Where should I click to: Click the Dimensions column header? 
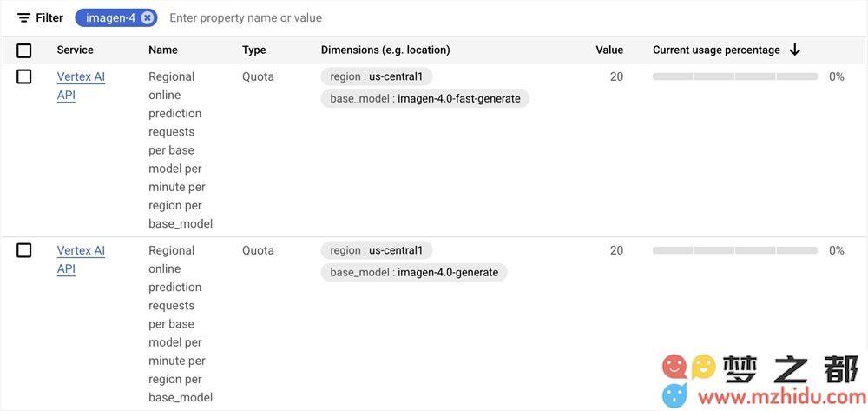[x=385, y=50]
